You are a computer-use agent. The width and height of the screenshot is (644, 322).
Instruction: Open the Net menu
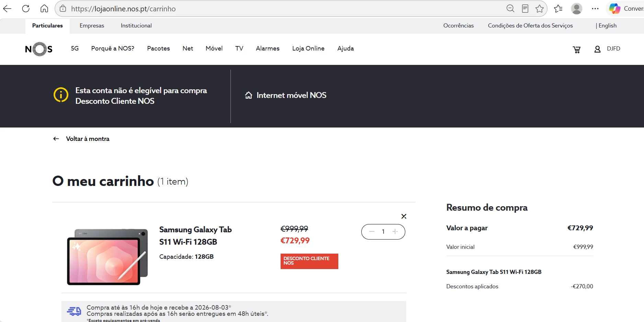[x=188, y=48]
